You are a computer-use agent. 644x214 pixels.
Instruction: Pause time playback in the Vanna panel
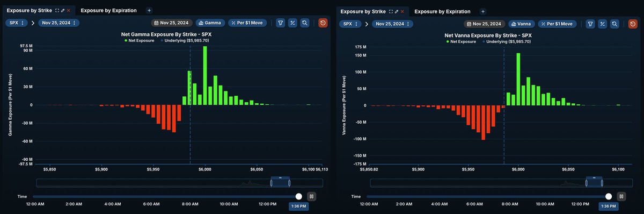[621, 197]
